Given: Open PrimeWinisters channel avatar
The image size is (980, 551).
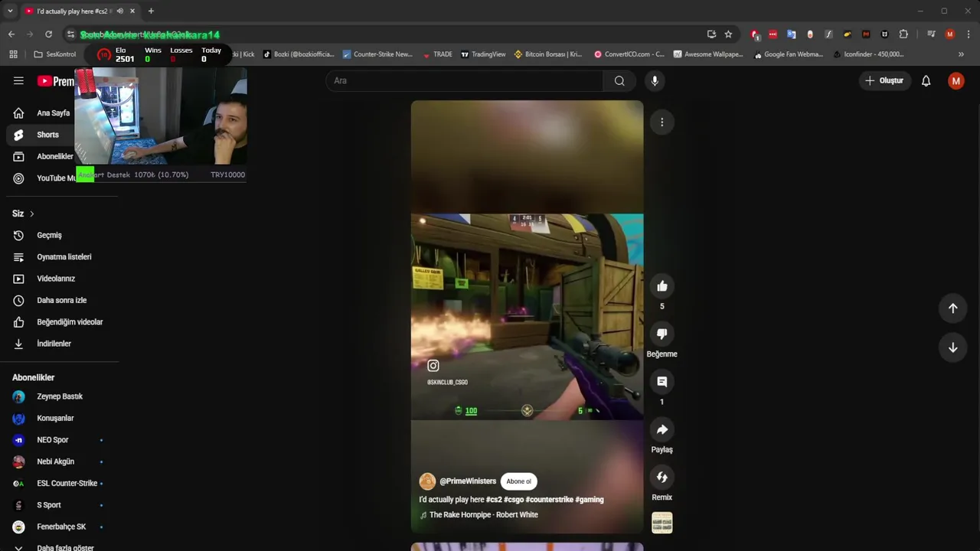Looking at the screenshot, I should [427, 481].
